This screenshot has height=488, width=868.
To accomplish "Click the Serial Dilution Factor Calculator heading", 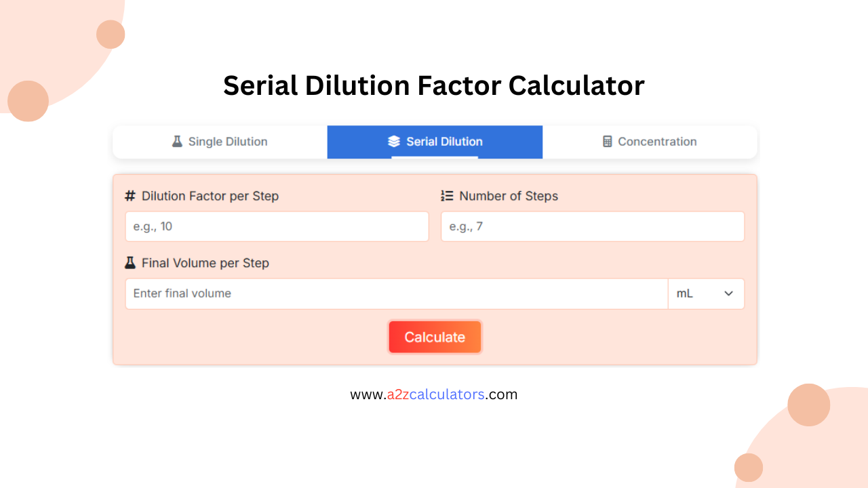I will [434, 85].
